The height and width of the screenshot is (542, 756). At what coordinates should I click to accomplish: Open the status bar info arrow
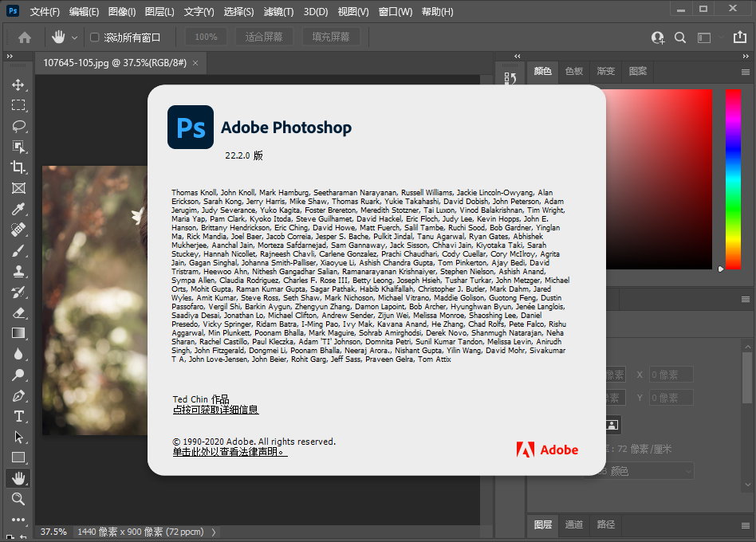[214, 532]
